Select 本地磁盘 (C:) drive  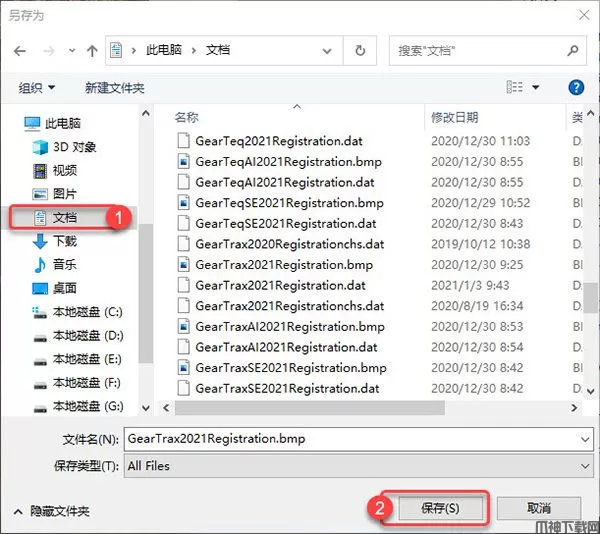pos(78,312)
